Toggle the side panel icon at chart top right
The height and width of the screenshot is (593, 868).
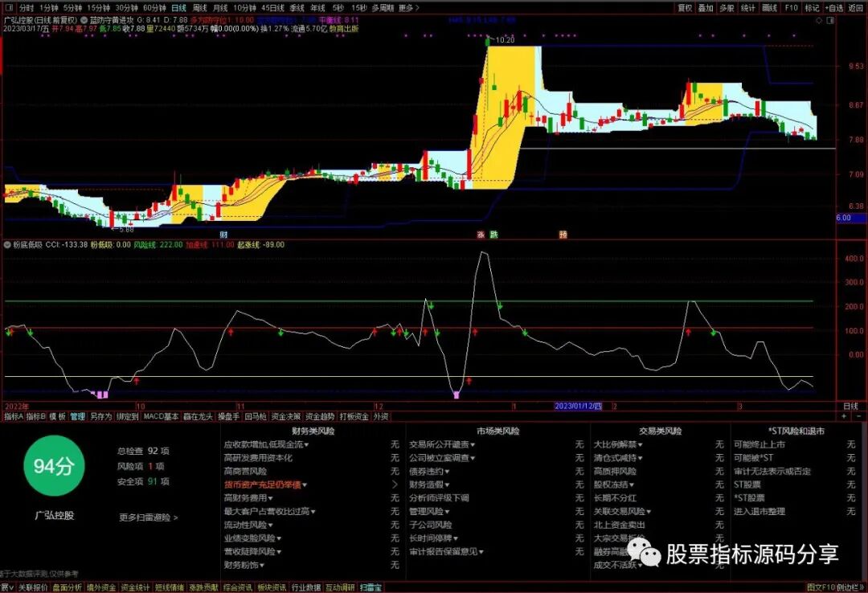coord(830,20)
